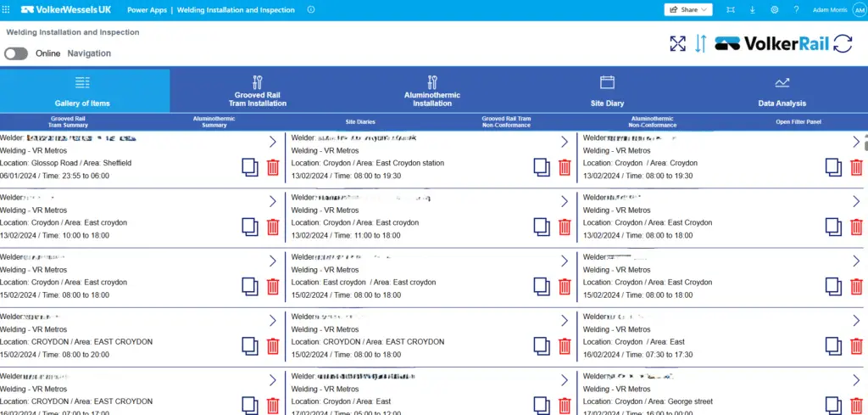The height and width of the screenshot is (415, 868).
Task: Click the up-down sort arrows icon
Action: click(700, 44)
